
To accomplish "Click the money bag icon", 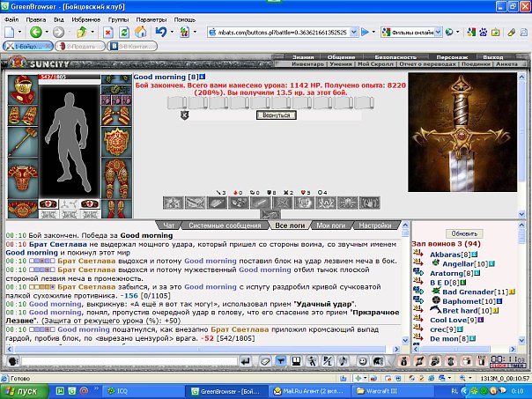I will click(403, 361).
